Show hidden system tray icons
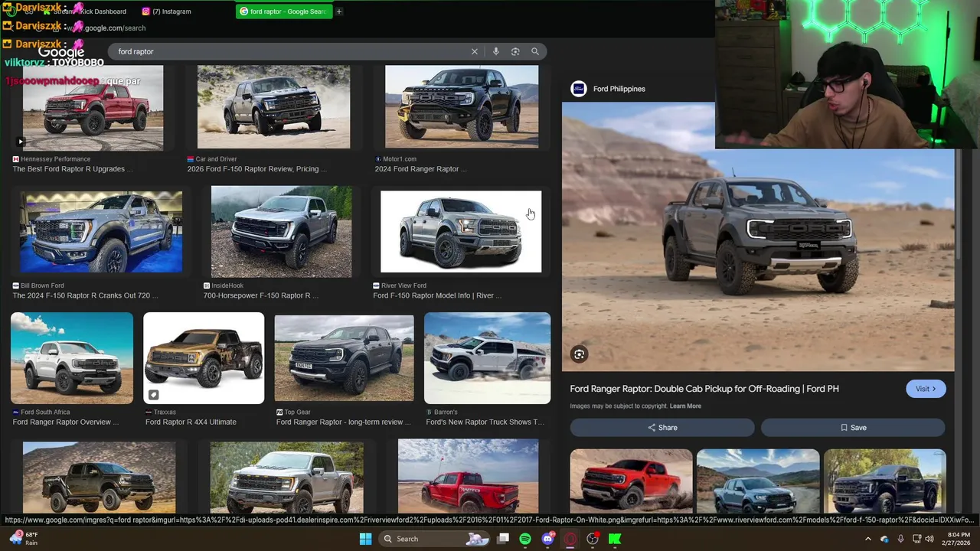The width and height of the screenshot is (980, 551). tap(867, 539)
